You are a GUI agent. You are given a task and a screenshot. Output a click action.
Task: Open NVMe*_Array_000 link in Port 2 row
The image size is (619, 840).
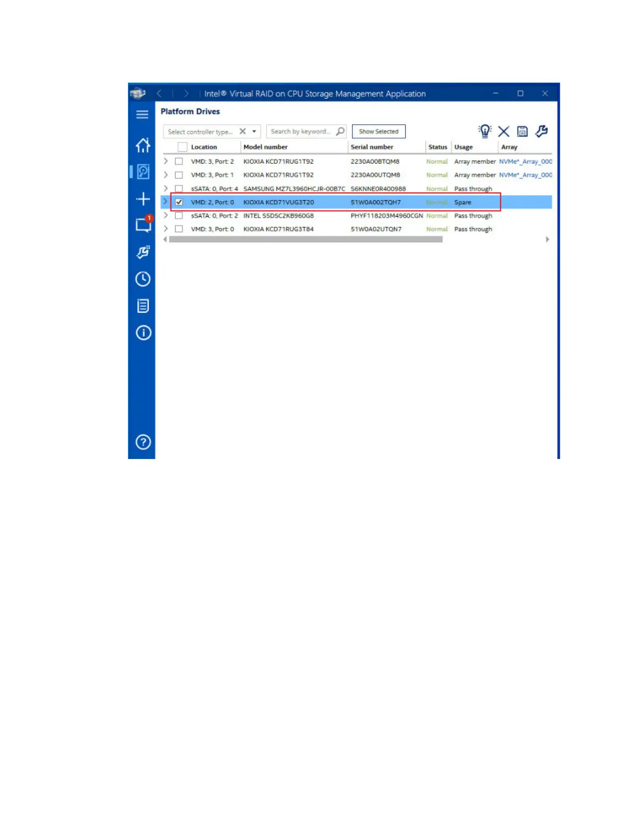point(525,162)
